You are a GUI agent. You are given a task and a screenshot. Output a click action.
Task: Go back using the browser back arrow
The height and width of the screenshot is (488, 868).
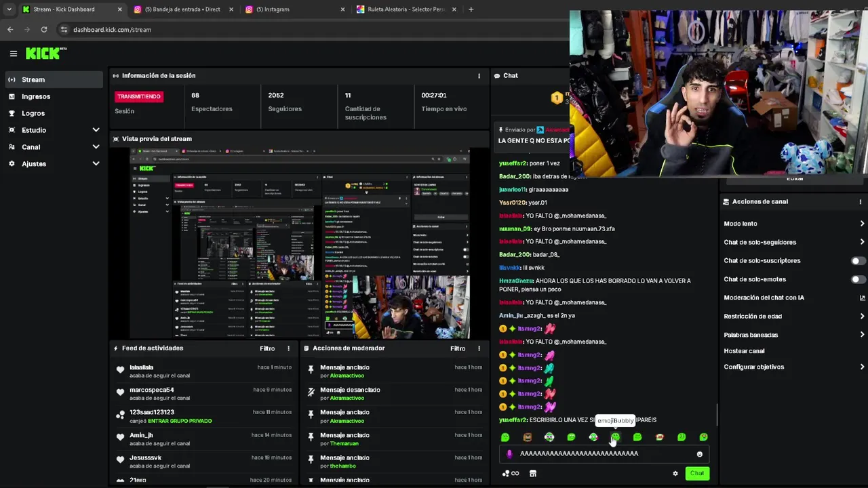point(10,29)
